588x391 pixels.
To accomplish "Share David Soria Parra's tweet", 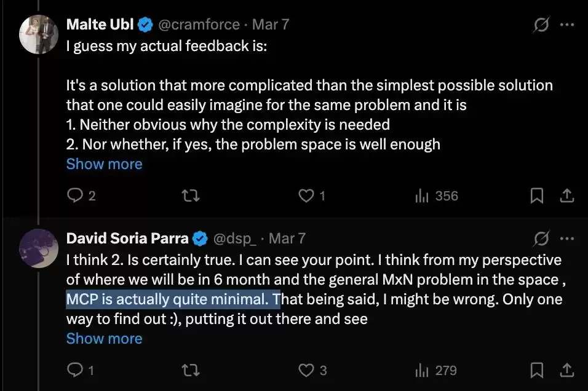I will click(x=567, y=370).
